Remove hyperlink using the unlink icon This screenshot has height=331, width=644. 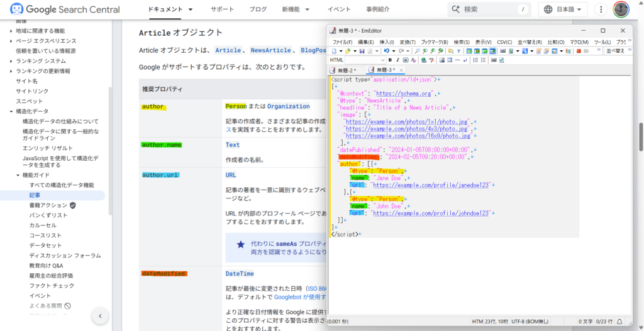tap(431, 60)
